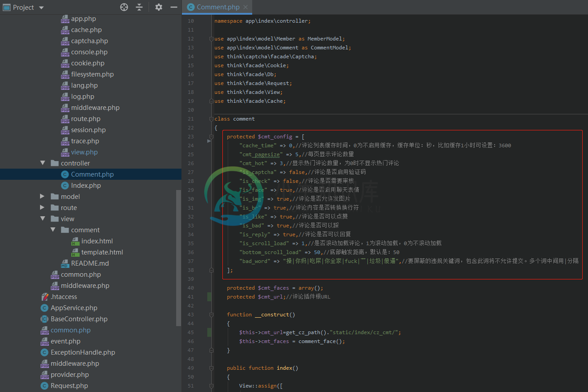Open Request.php file
Screen dimensions: 588x392
click(69, 386)
